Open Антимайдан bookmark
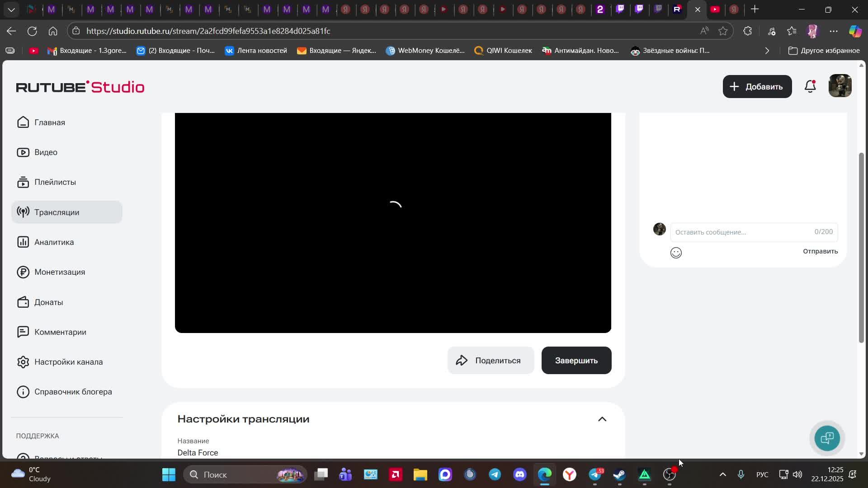The image size is (868, 488). coord(580,51)
